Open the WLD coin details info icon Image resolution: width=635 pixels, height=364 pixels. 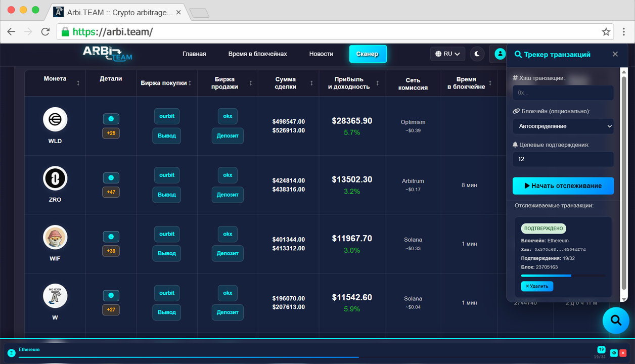pos(111,118)
